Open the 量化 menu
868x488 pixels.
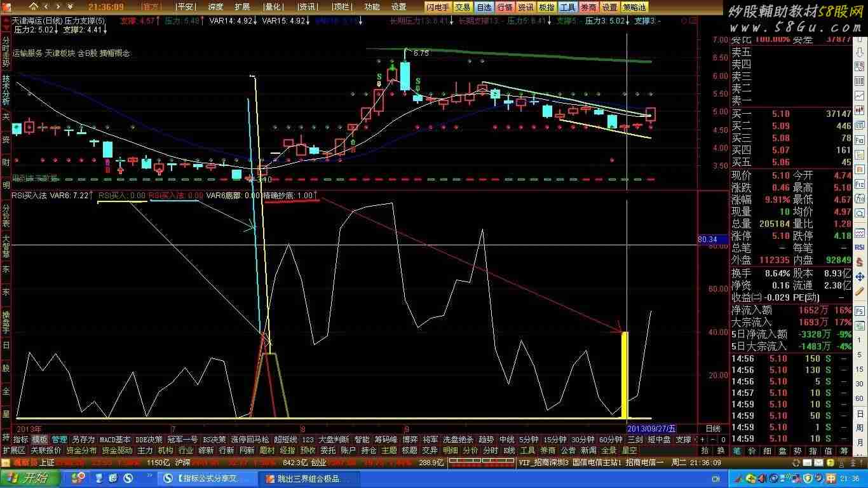click(273, 7)
